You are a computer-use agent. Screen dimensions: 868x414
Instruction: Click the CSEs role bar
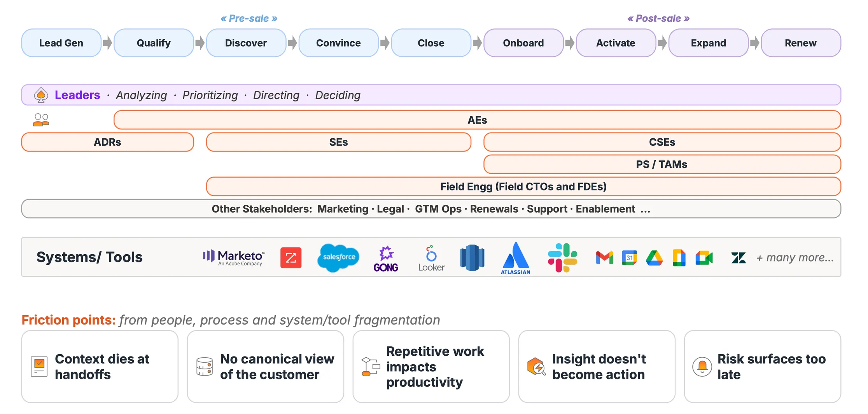pyautogui.click(x=662, y=142)
